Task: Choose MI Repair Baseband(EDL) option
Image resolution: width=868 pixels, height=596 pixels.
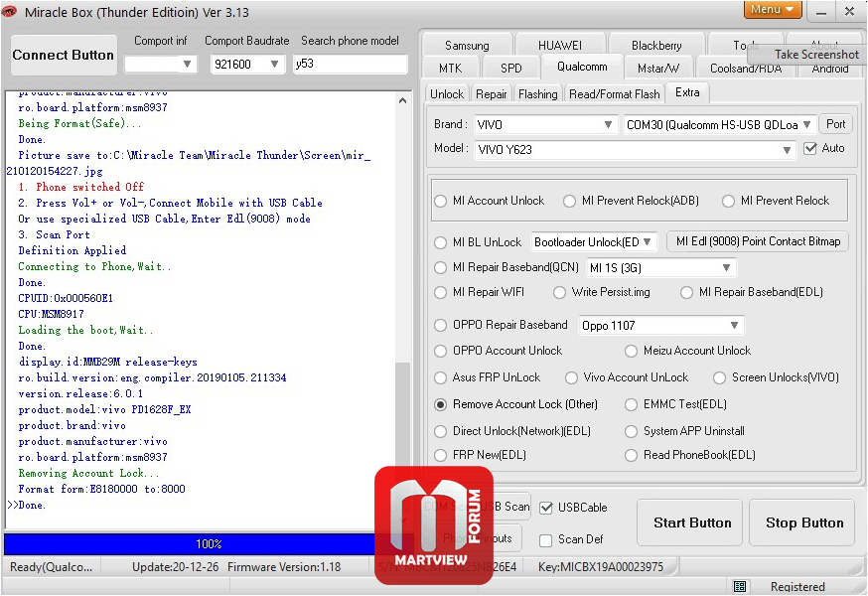Action: point(687,292)
